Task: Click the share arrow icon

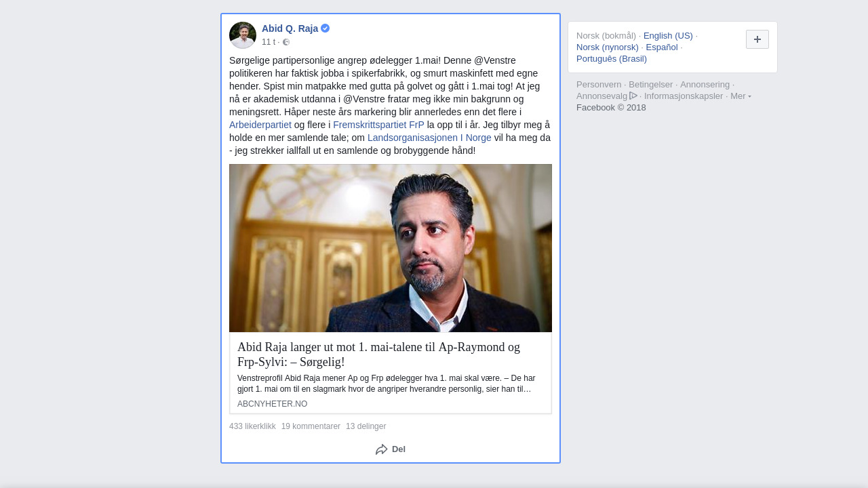Action: click(382, 449)
